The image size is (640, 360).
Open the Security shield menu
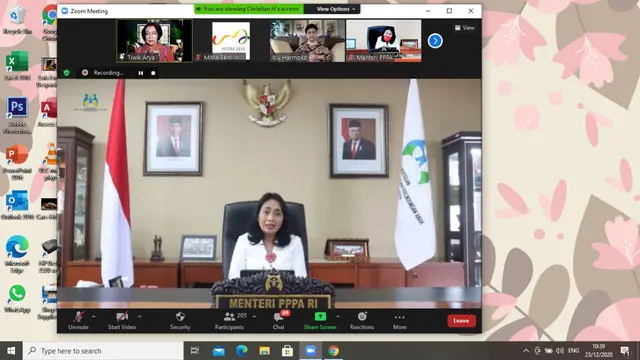point(180,321)
